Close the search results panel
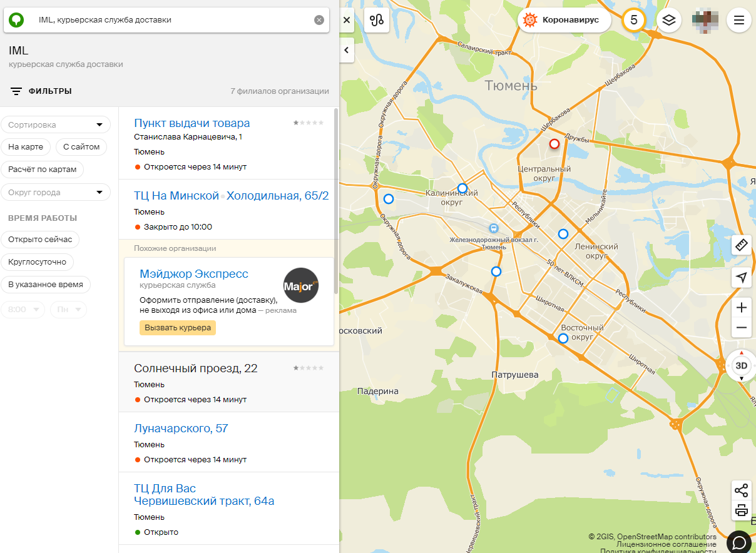The height and width of the screenshot is (553, 756). (x=347, y=20)
